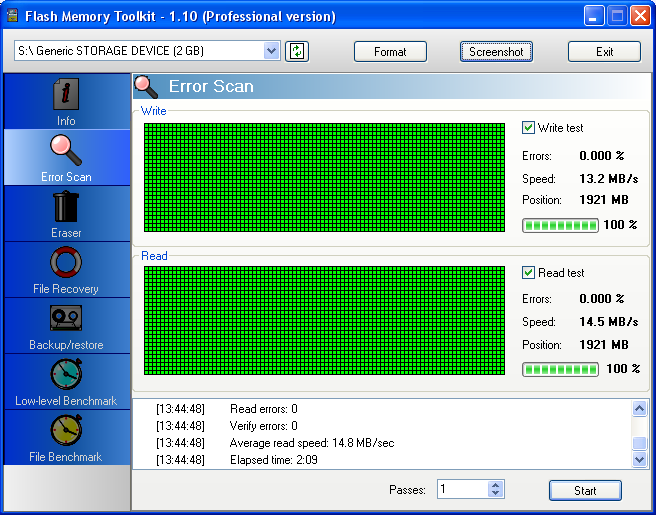
Task: Open Backup/restore tape tool
Action: pos(66,318)
